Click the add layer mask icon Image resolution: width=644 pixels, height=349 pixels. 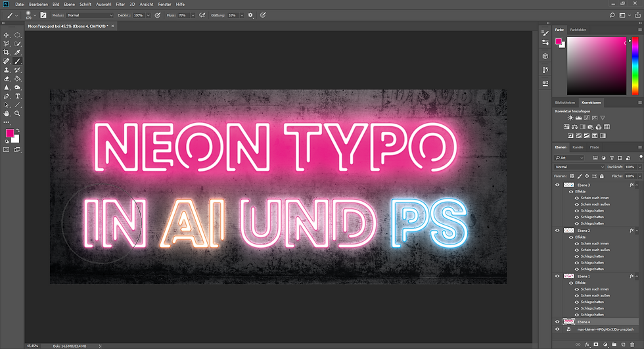click(597, 344)
